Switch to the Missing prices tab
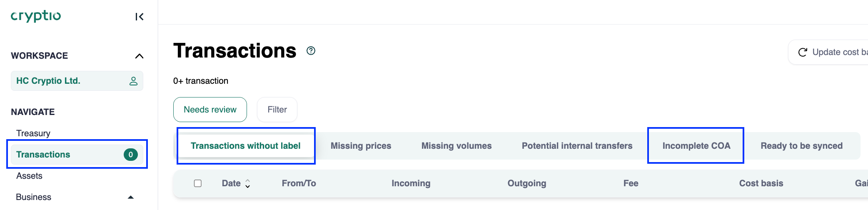Screen dimensions: 868x210 (361, 146)
